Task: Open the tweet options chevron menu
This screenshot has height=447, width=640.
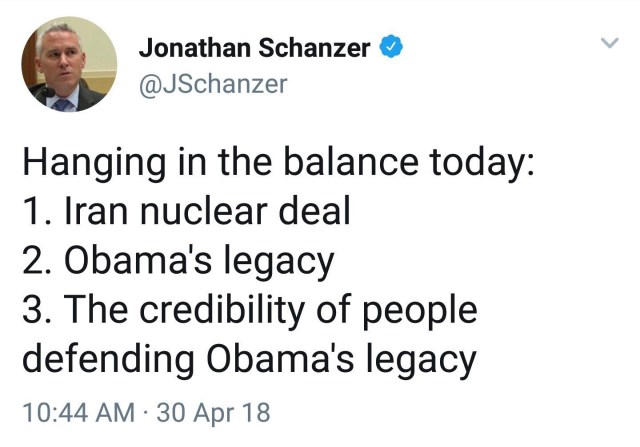Action: coord(608,43)
